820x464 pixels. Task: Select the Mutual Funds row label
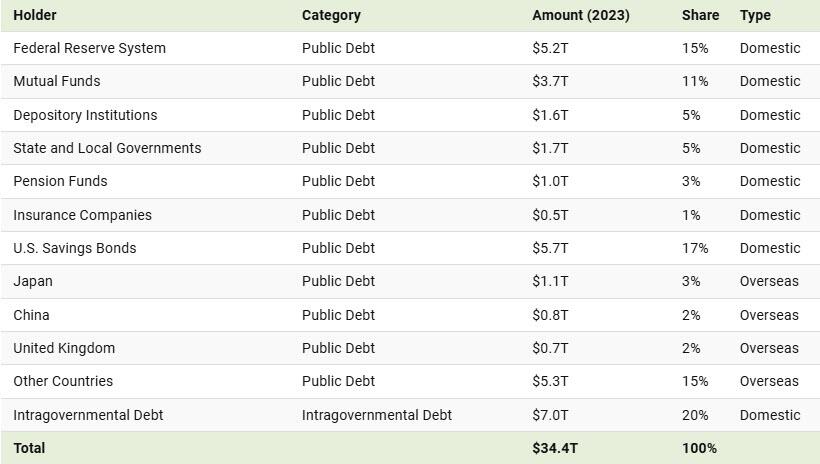click(x=56, y=81)
